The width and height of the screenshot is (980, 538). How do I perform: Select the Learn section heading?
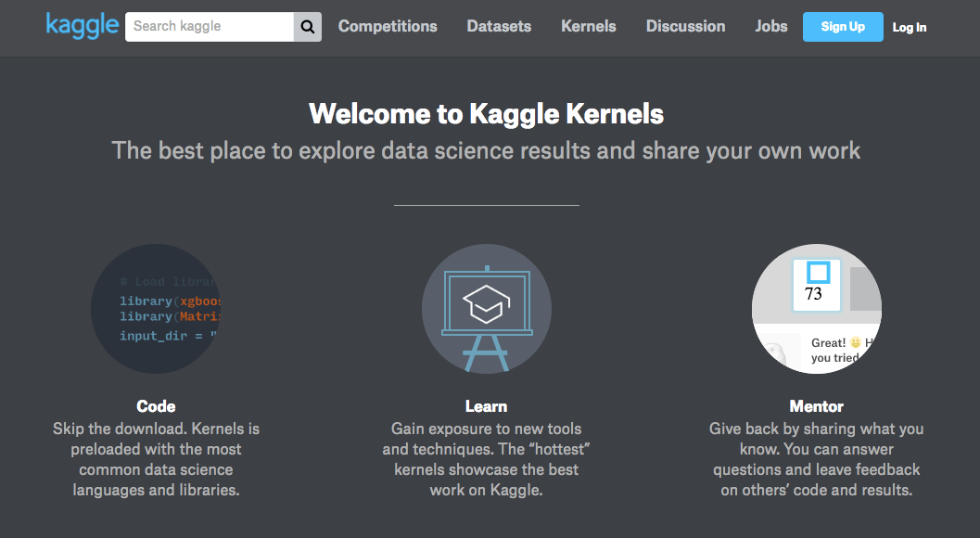tap(486, 406)
